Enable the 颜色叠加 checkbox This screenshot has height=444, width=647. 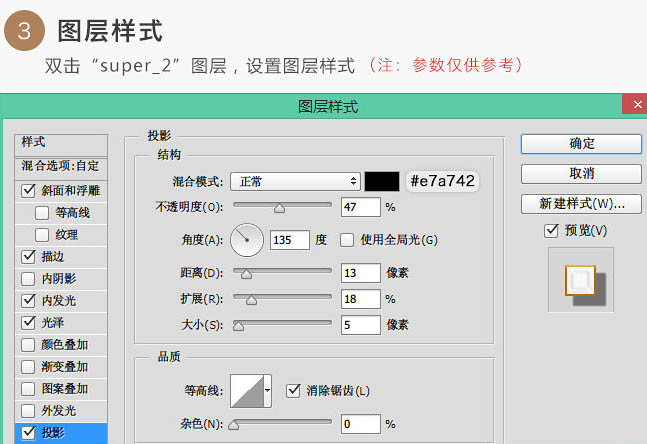pos(28,345)
